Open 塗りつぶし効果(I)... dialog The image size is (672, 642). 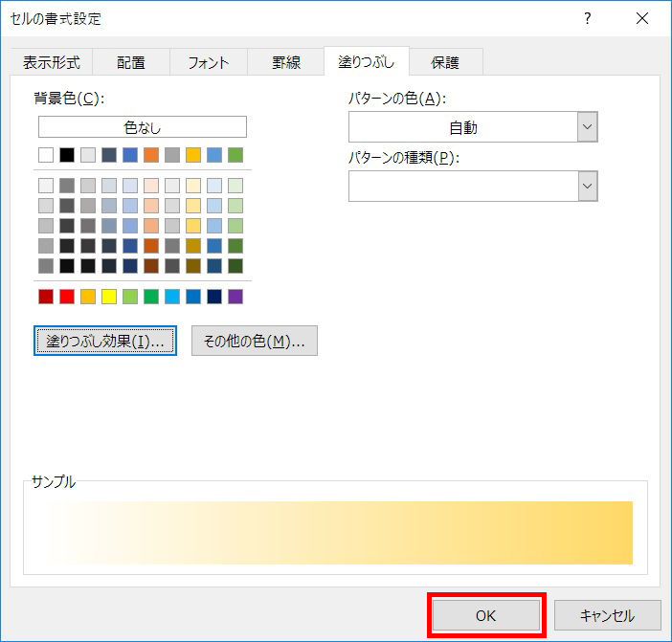pyautogui.click(x=105, y=341)
